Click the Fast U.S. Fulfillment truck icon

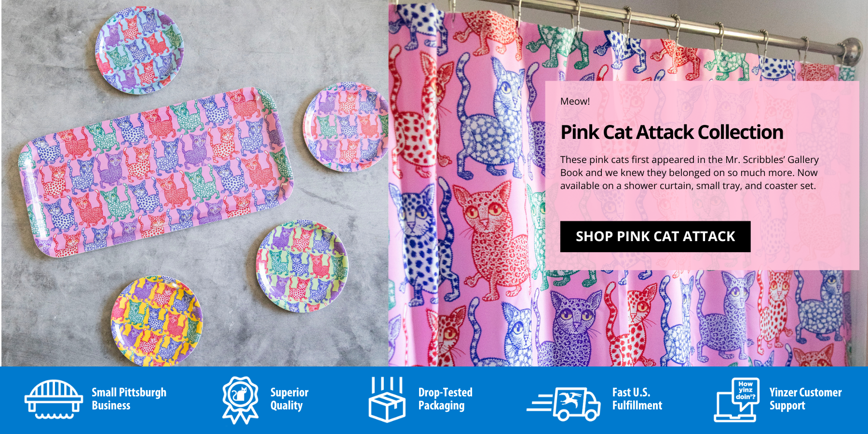pyautogui.click(x=563, y=404)
